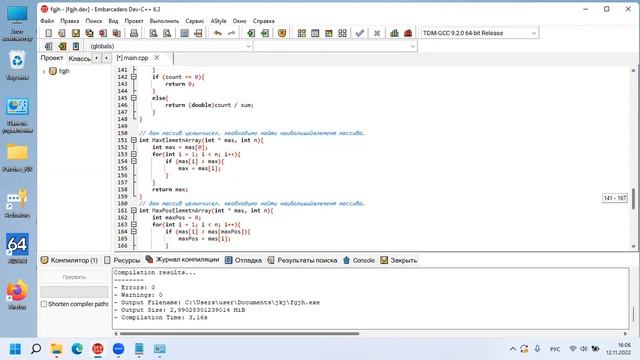This screenshot has width=640, height=360.
Task: Collapse code fold at line 145
Action: pyautogui.click(x=133, y=98)
